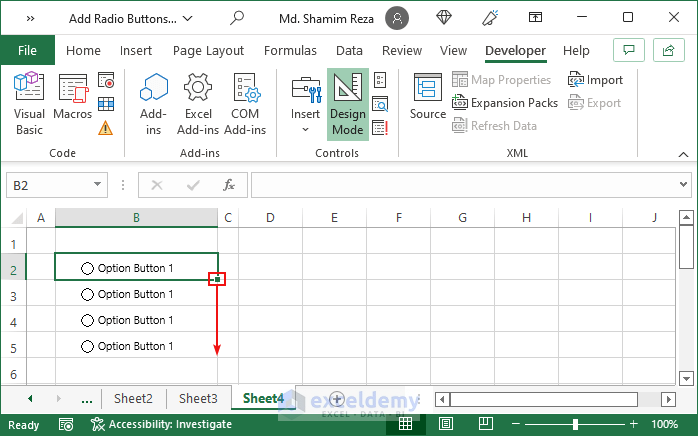Image resolution: width=698 pixels, height=436 pixels.
Task: Open the Insert controls menu
Action: tap(305, 104)
